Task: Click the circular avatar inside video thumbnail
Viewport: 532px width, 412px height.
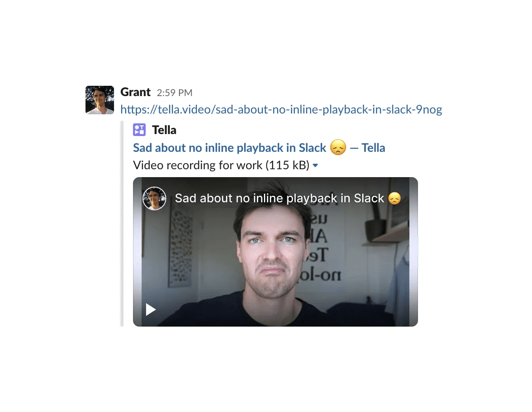Action: coord(154,198)
